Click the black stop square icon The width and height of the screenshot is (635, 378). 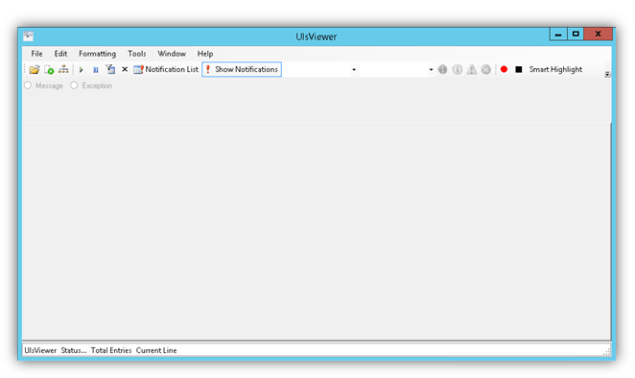518,70
